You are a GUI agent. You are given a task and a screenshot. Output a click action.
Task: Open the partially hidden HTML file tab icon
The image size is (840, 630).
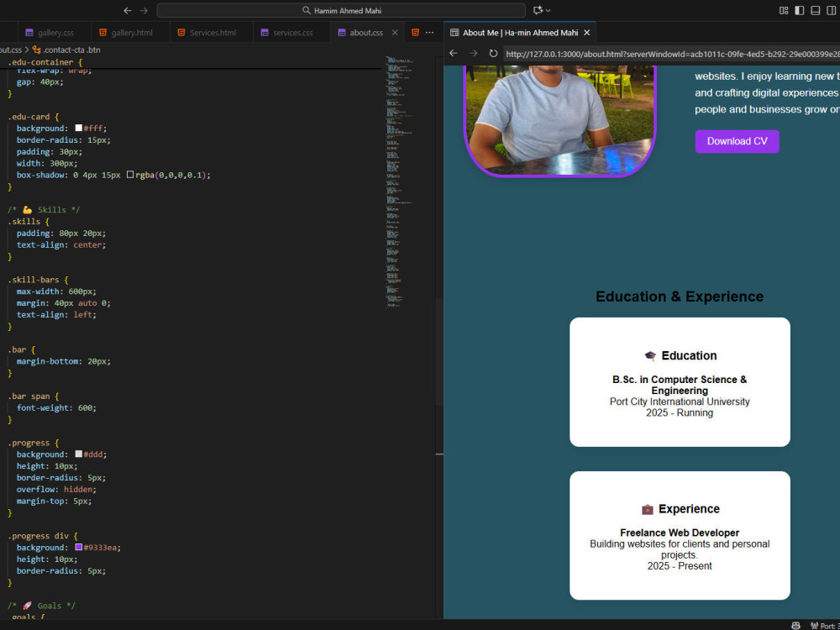[415, 33]
